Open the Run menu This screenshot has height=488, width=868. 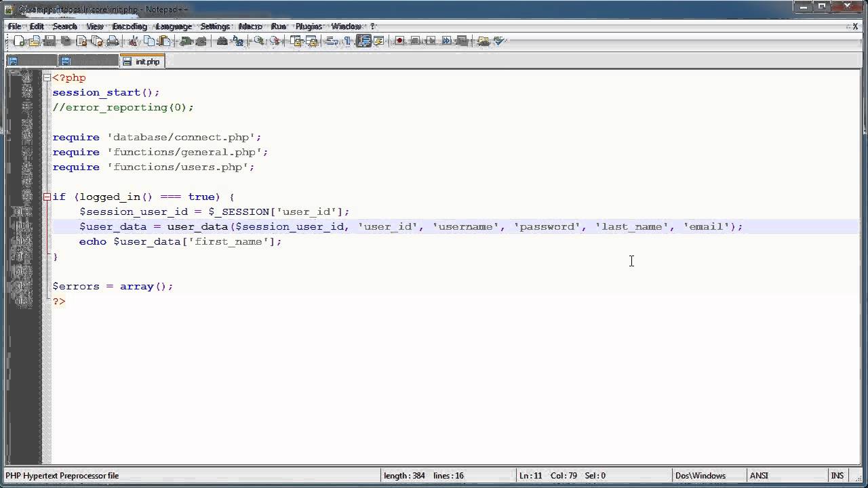279,26
